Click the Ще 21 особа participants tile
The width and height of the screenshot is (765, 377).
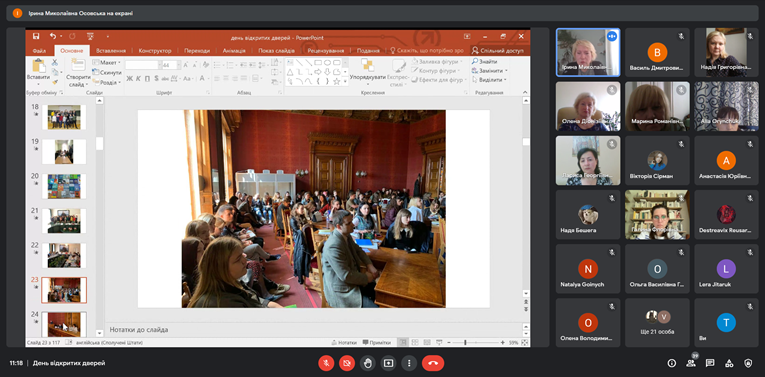[x=657, y=322]
